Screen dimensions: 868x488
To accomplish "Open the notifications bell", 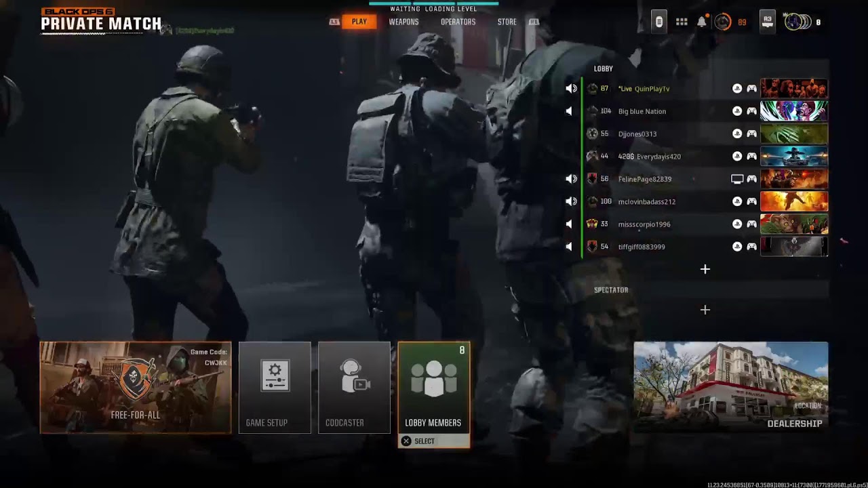I will [702, 22].
